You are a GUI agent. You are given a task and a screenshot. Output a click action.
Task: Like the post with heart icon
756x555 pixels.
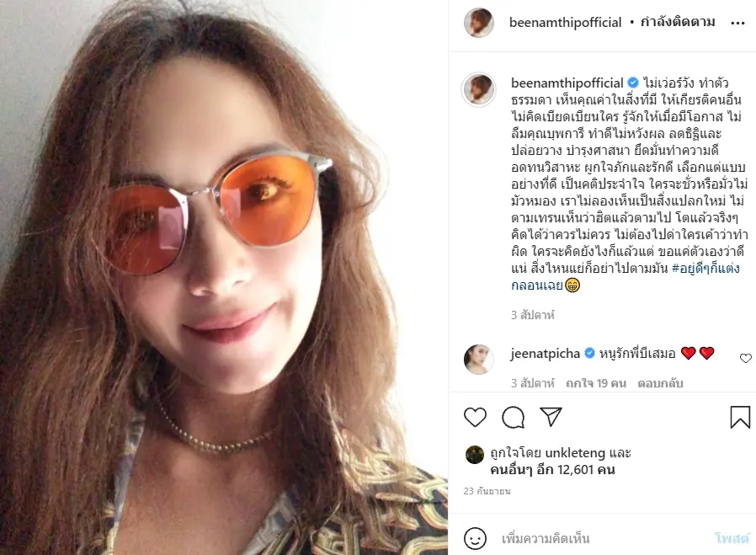point(476,417)
